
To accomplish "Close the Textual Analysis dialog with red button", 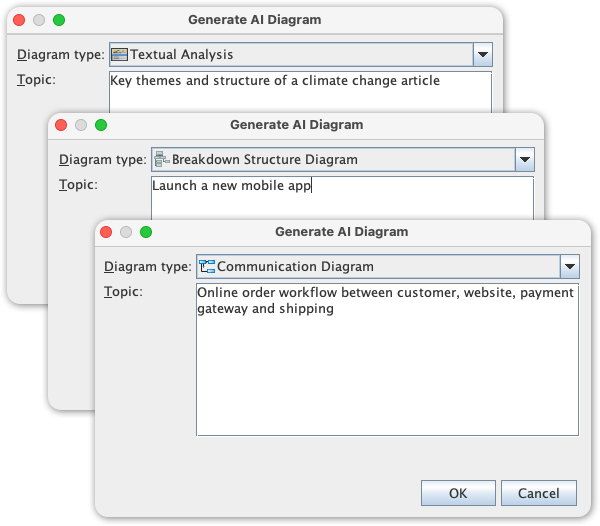I will coord(18,20).
